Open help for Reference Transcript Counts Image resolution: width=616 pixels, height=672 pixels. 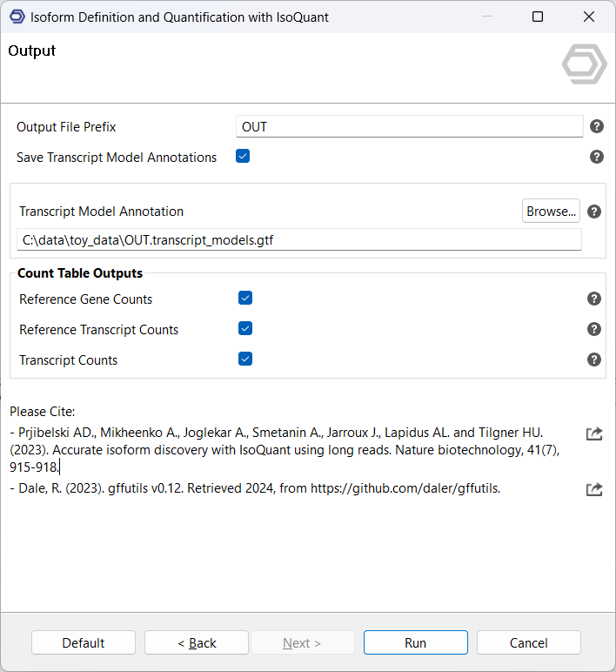click(x=594, y=329)
